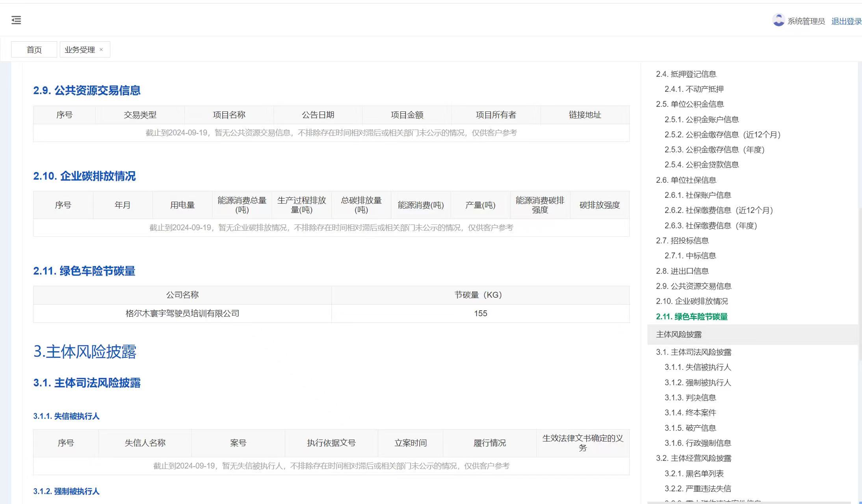This screenshot has height=504, width=862.
Task: Select highlighted 2.11 绿色车险节碳量 outline entry
Action: [691, 317]
